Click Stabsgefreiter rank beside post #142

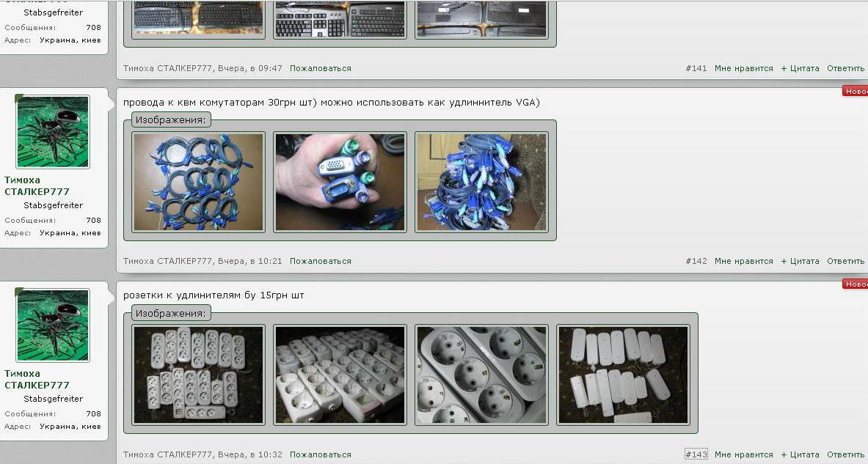tap(53, 205)
